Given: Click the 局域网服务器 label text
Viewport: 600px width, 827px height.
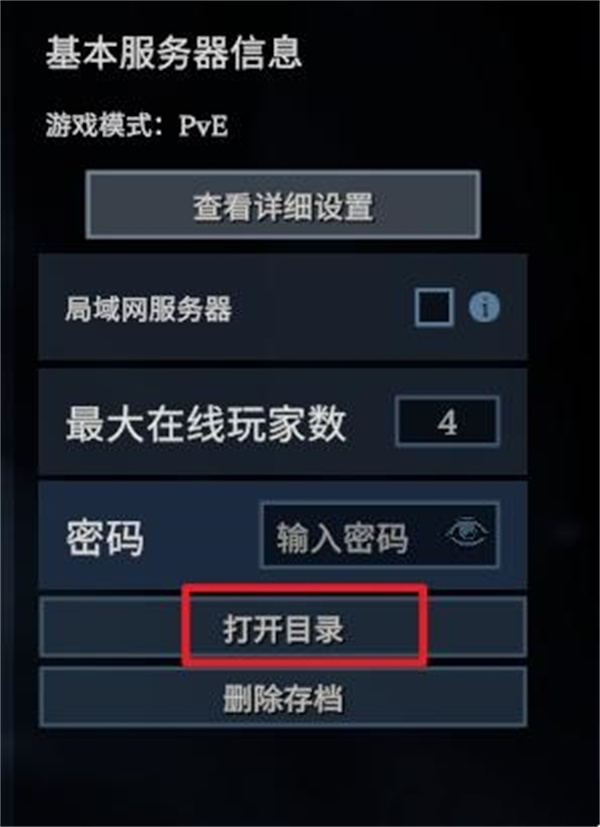Looking at the screenshot, I should pyautogui.click(x=148, y=309).
